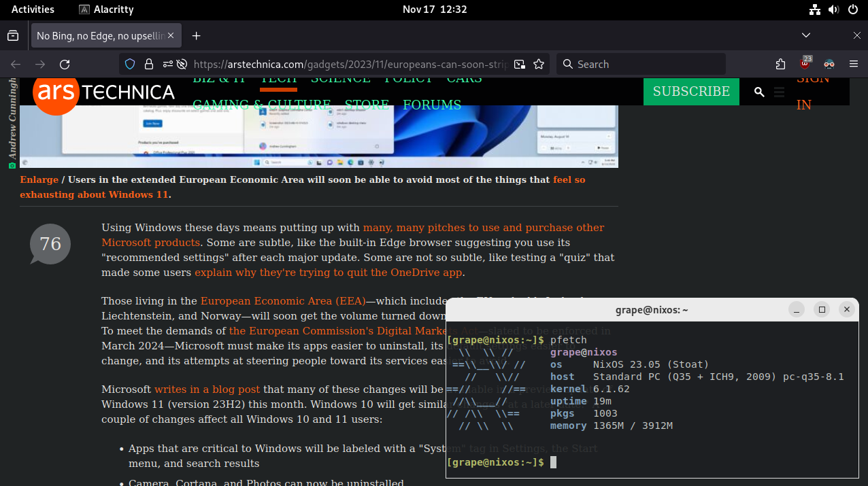Click the terminal prompt cursor line
The image size is (868, 486).
[x=503, y=462]
